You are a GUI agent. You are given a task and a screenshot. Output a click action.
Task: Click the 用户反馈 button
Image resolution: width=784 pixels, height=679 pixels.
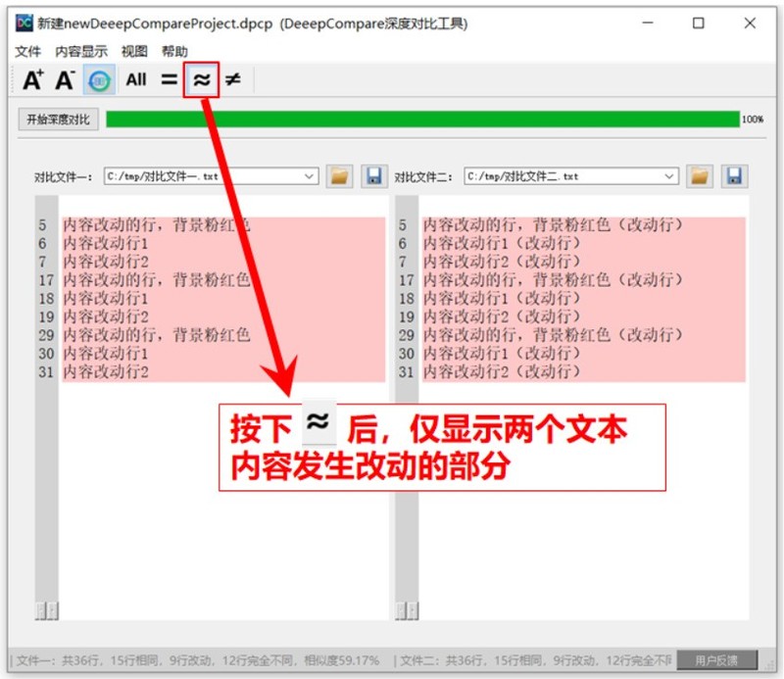click(716, 660)
